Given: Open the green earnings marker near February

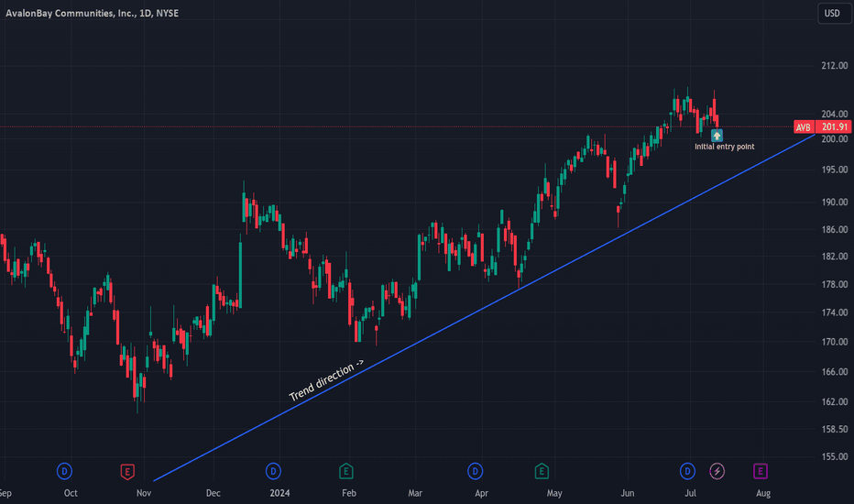Looking at the screenshot, I should [x=345, y=471].
